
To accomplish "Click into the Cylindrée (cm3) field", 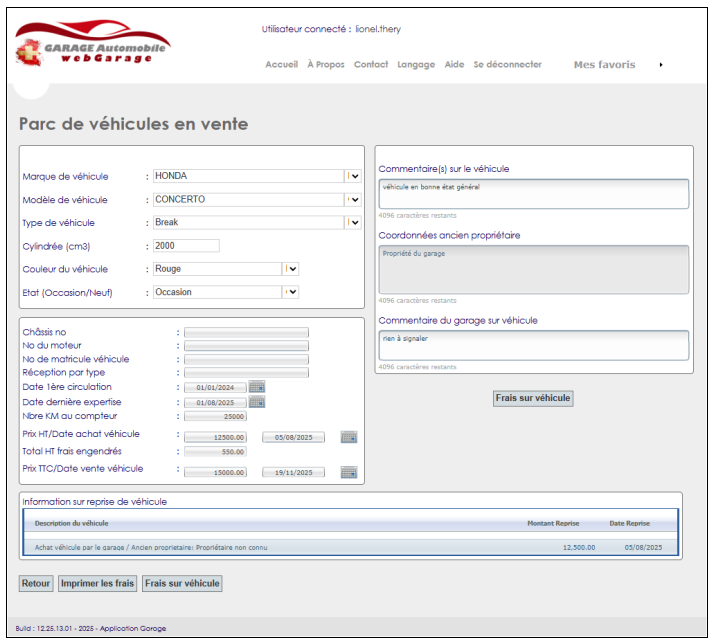I will click(x=186, y=246).
